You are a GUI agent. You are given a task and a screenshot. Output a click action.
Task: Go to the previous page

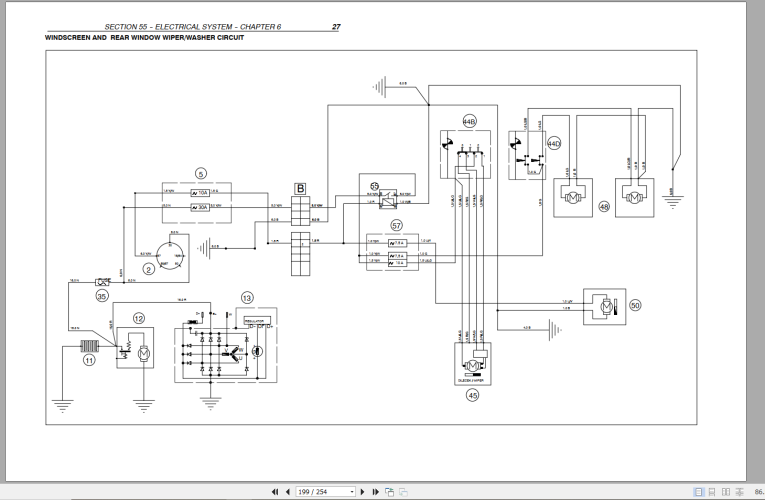coord(288,492)
